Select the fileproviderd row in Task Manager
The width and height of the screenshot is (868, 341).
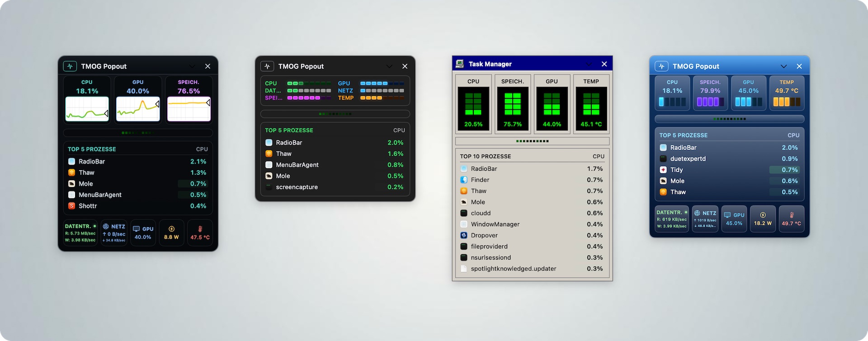533,247
